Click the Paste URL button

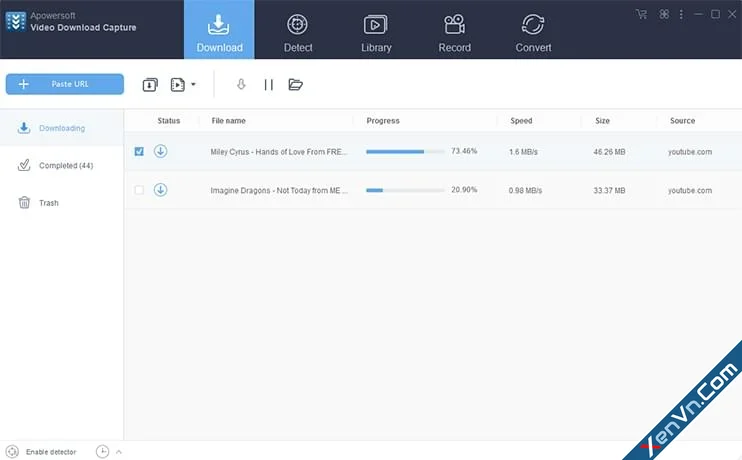65,84
